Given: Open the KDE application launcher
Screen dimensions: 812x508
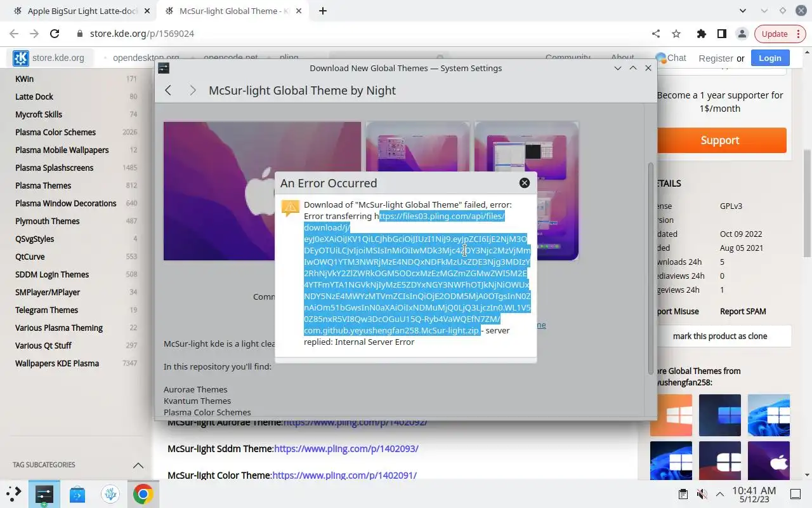Looking at the screenshot, I should pyautogui.click(x=14, y=493).
